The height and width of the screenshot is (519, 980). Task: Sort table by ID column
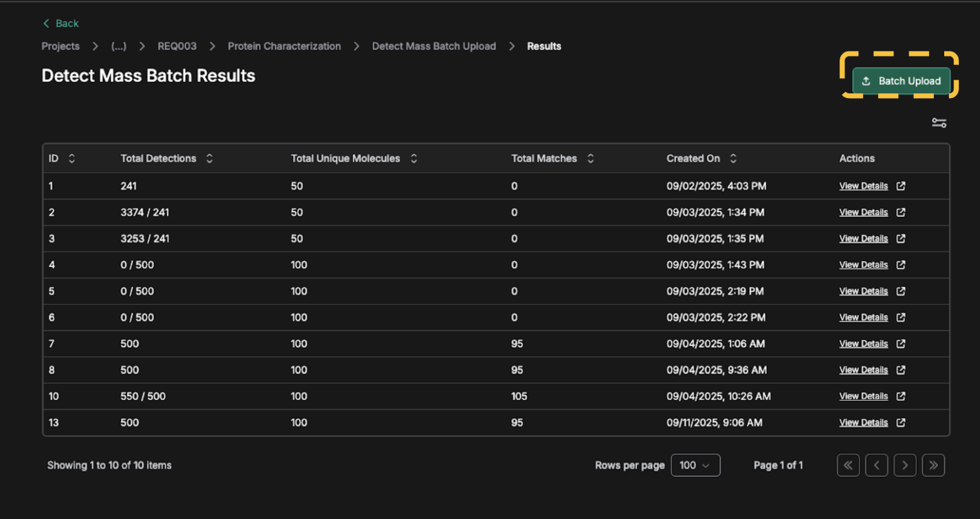(x=72, y=158)
